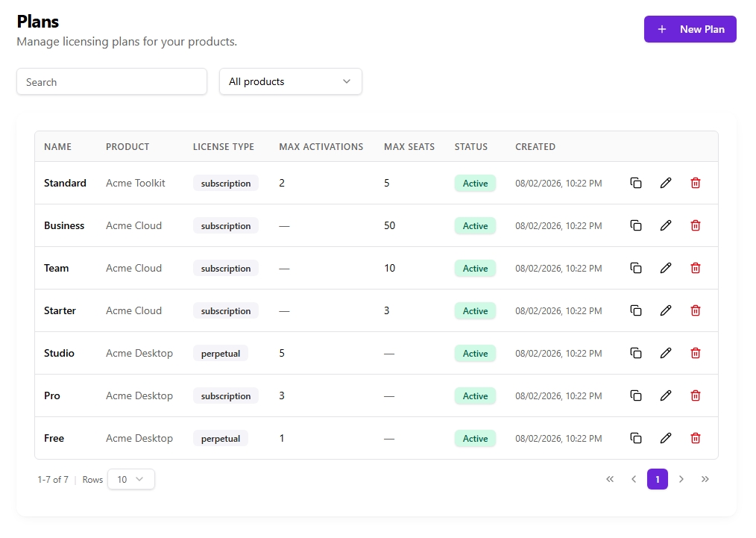Jump to the last page

705,479
